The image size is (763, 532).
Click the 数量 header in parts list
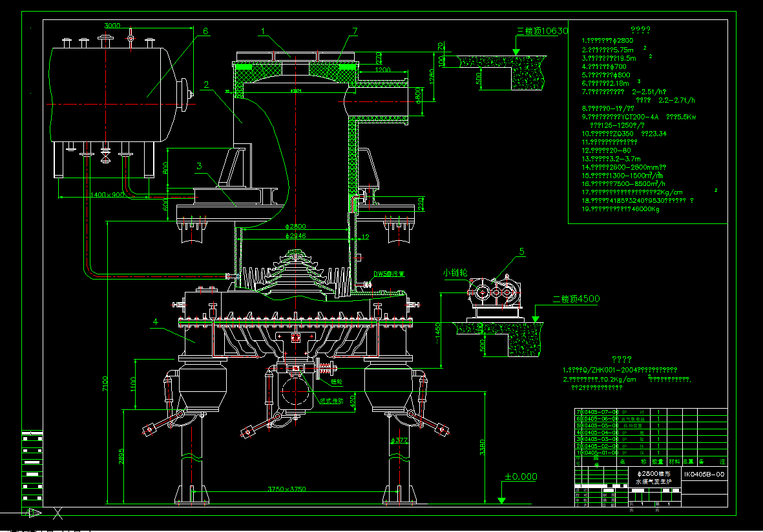(658, 462)
